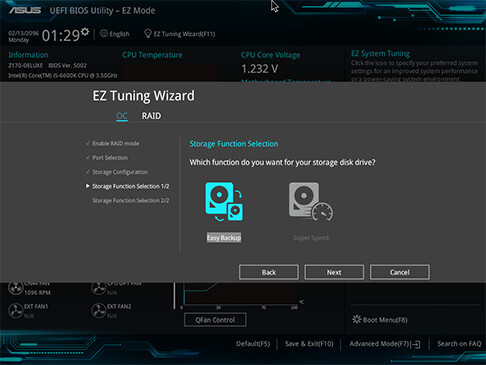Load Default(F5) settings
Screen dimensions: 486x365
(x=253, y=344)
